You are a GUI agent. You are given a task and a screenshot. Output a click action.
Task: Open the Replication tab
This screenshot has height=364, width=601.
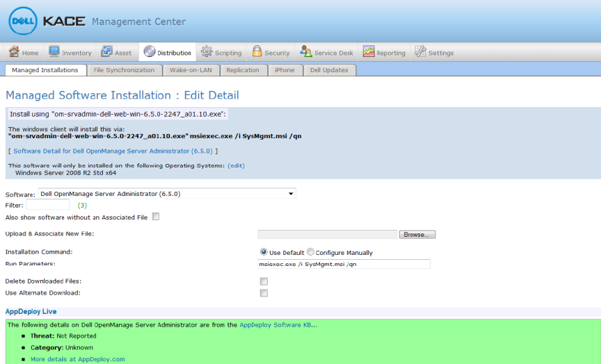click(x=243, y=70)
